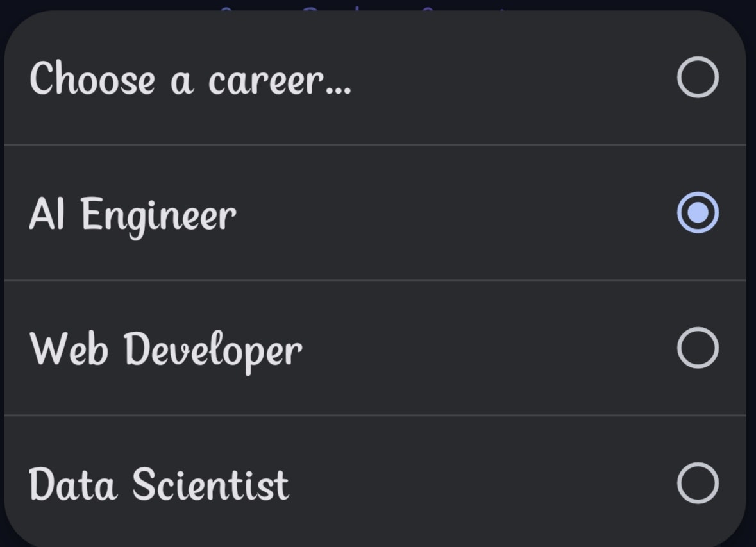The width and height of the screenshot is (756, 547).
Task: Click the Web Developer label text
Action: click(x=167, y=348)
